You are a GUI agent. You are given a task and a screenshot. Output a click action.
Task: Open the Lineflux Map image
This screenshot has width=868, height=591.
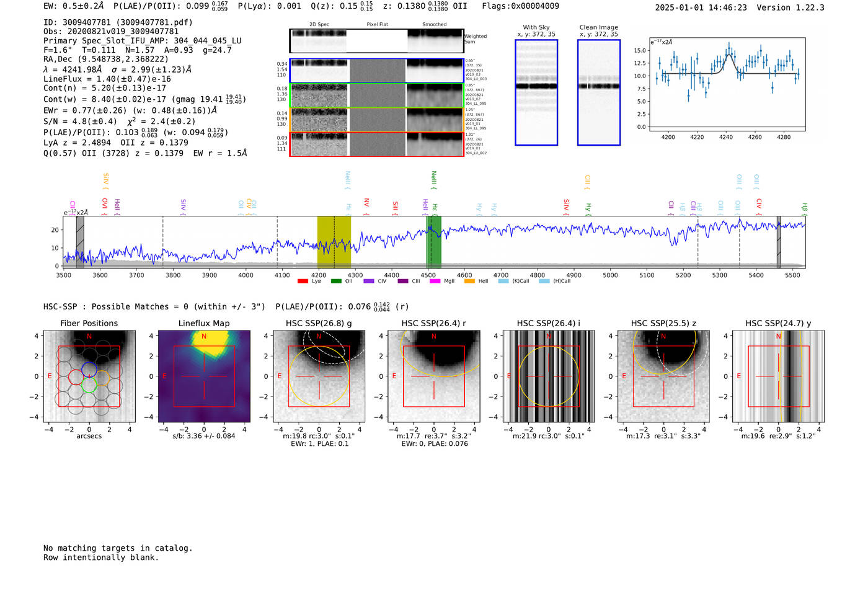click(204, 376)
